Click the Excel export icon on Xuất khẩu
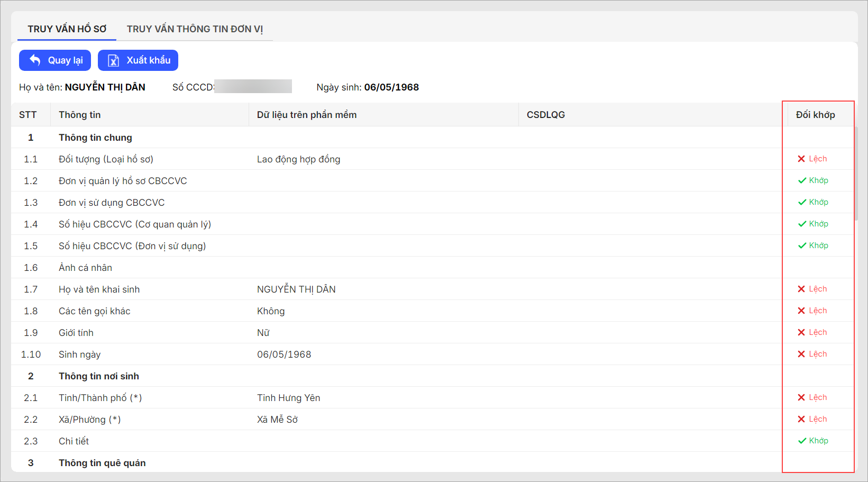The width and height of the screenshot is (868, 482). click(x=113, y=60)
